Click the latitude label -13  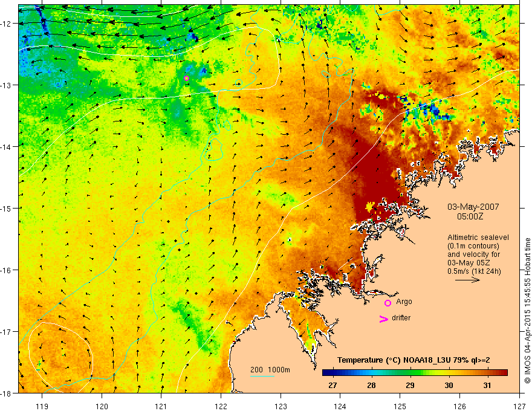coord(6,85)
